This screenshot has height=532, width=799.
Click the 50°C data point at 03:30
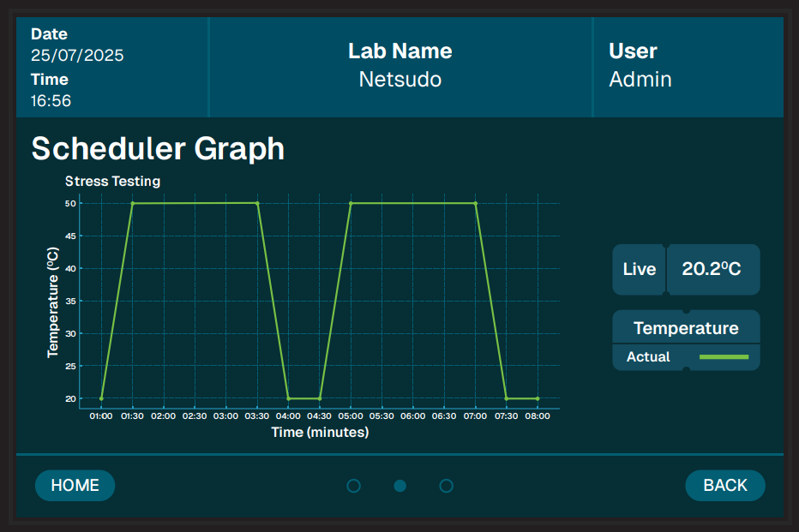(257, 203)
